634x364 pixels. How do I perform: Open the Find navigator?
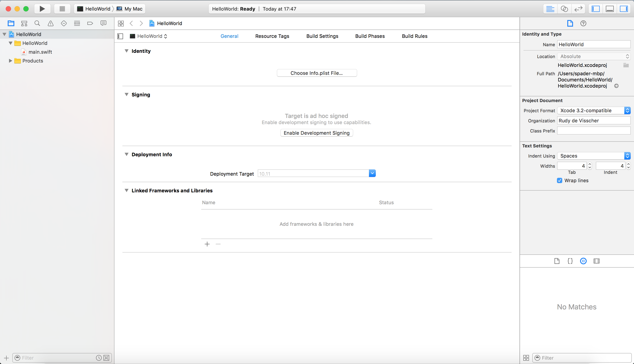tap(37, 23)
